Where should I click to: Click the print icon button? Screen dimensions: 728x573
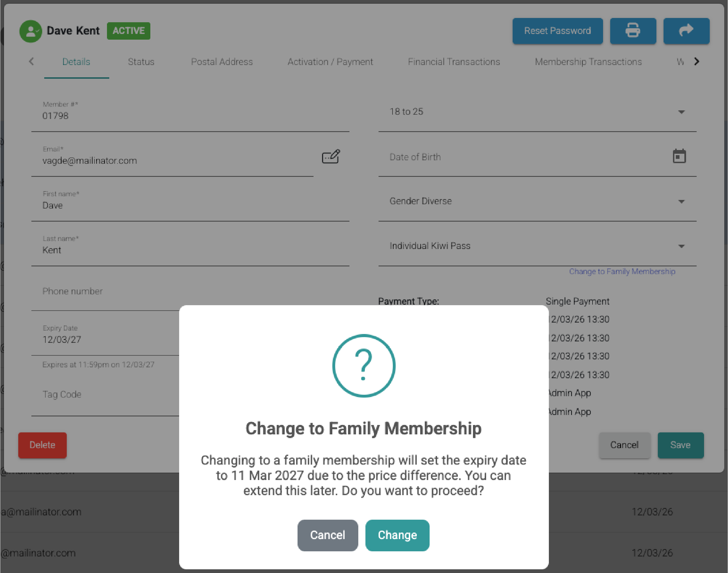(x=633, y=31)
